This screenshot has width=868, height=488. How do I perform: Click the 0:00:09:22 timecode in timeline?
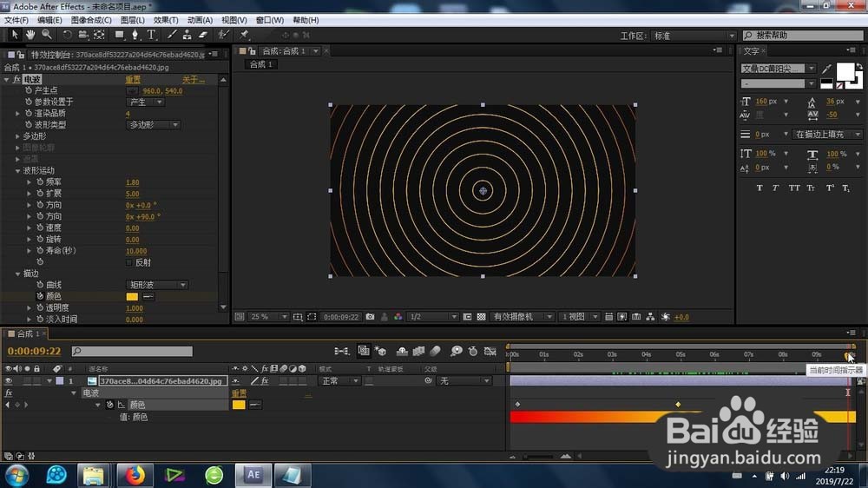tap(35, 351)
